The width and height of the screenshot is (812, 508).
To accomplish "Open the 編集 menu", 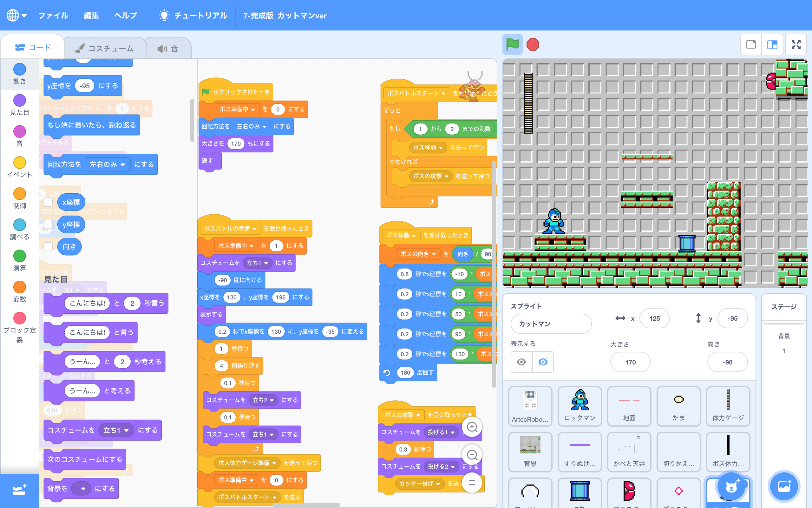I will click(91, 16).
